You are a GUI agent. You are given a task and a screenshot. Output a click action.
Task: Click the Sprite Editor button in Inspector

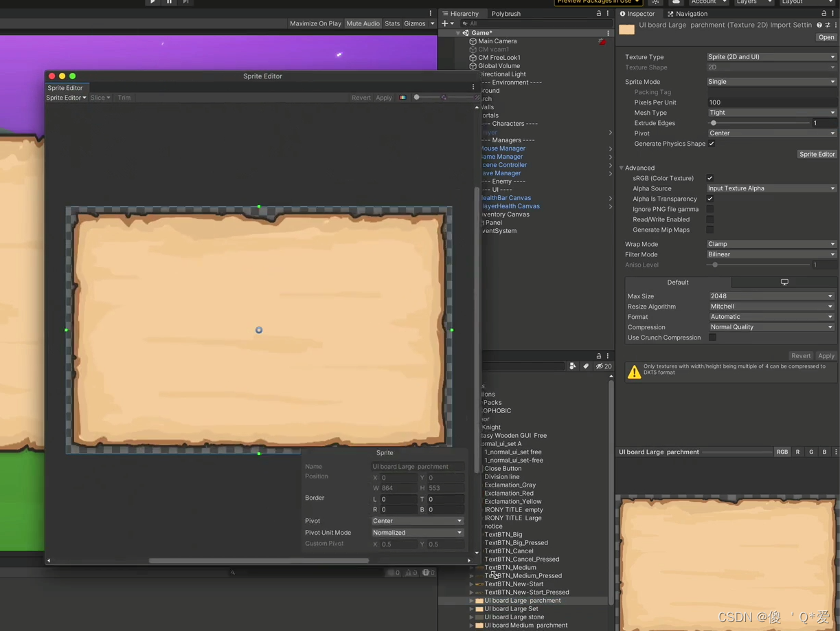coord(817,155)
